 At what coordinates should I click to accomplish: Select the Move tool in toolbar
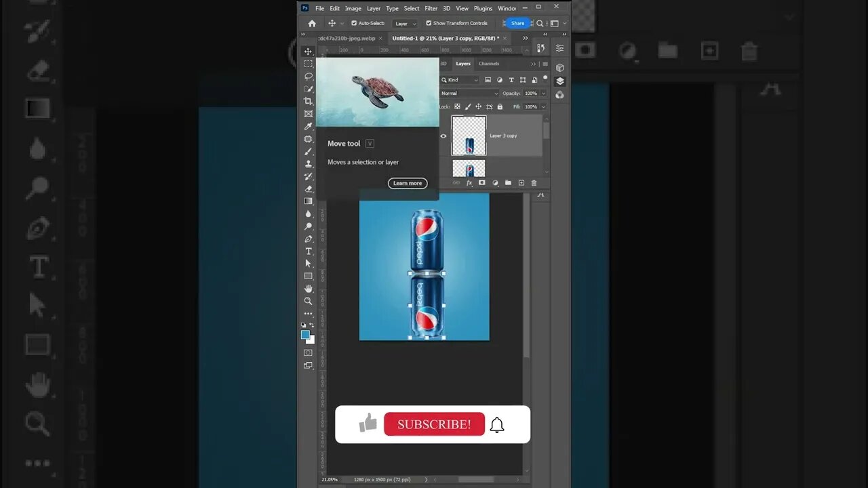click(309, 52)
